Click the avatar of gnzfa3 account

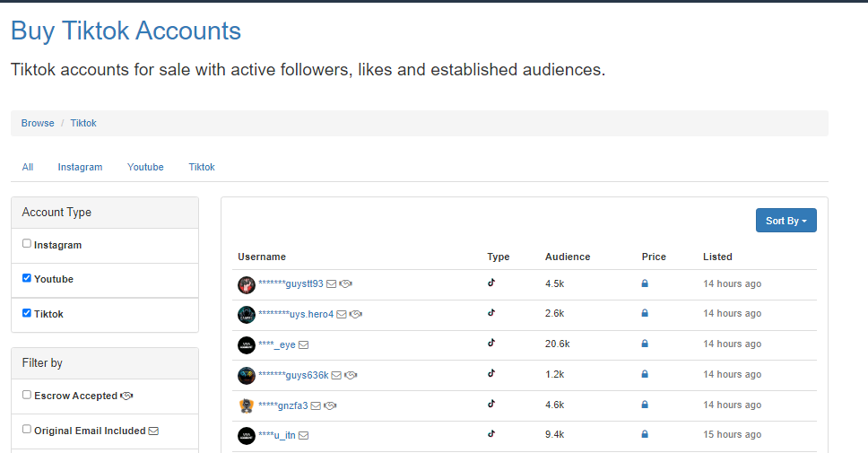coord(247,405)
